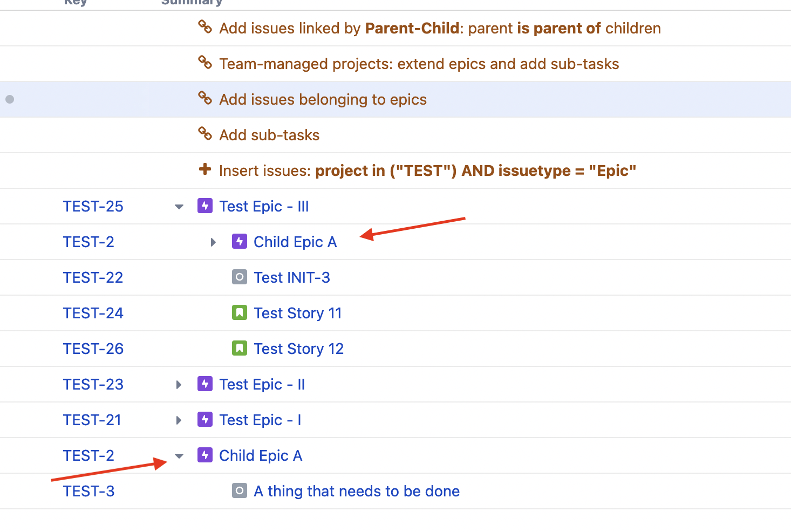Select Team-managed projects extend epics text

pos(419,64)
